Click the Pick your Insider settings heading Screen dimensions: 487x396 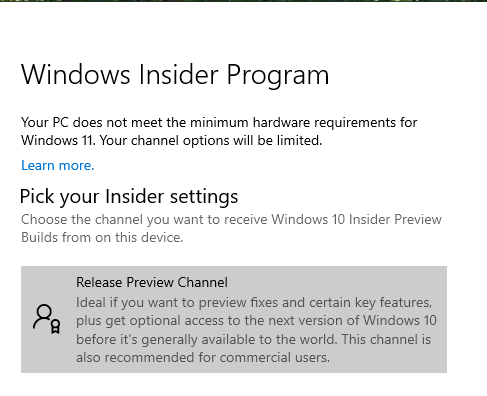[x=129, y=196]
